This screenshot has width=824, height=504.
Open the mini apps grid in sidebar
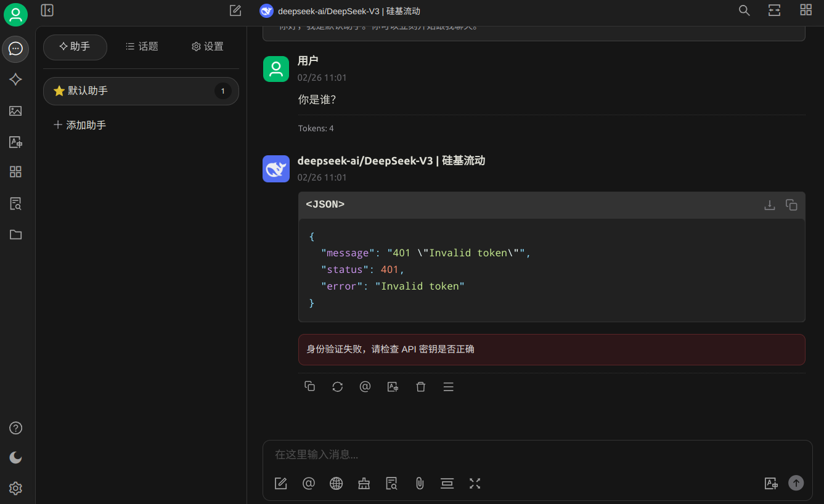[15, 172]
